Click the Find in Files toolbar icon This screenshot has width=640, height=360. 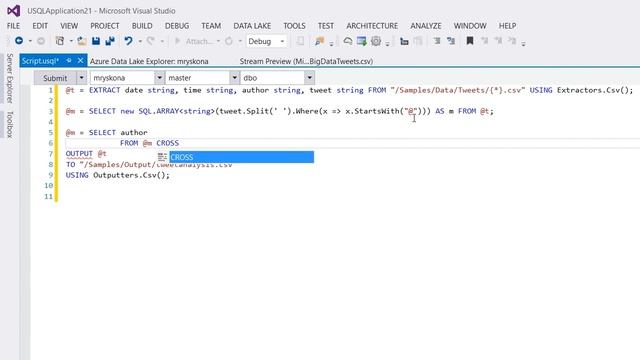click(x=319, y=41)
